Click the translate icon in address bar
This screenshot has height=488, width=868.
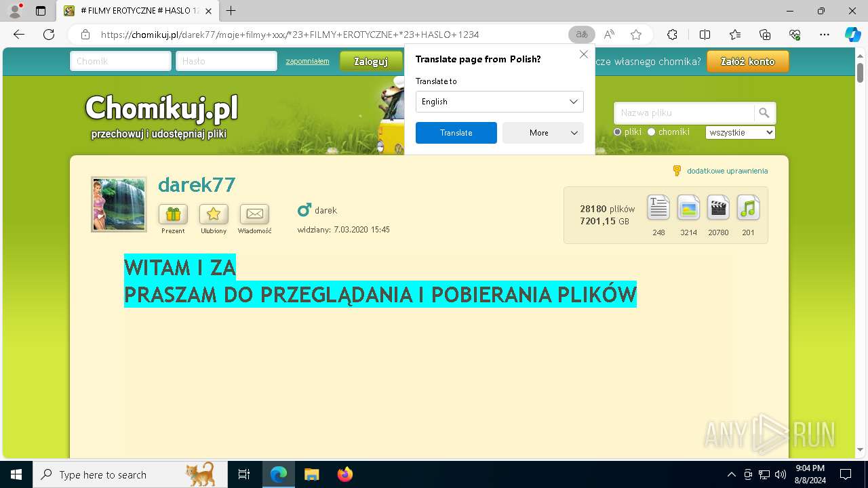click(581, 35)
